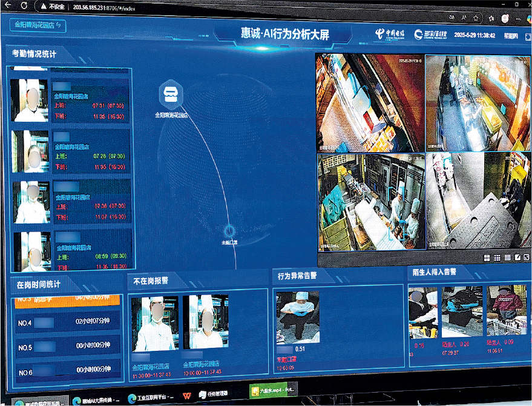Open the 金阳碧海花园店 store selector dropdown
Viewport: 532px width, 406px height.
pyautogui.click(x=38, y=25)
